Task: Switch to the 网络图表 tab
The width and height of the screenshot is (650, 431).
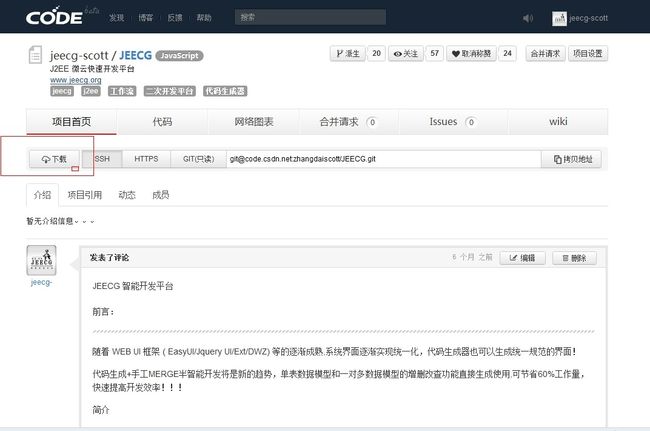Action: click(x=254, y=122)
